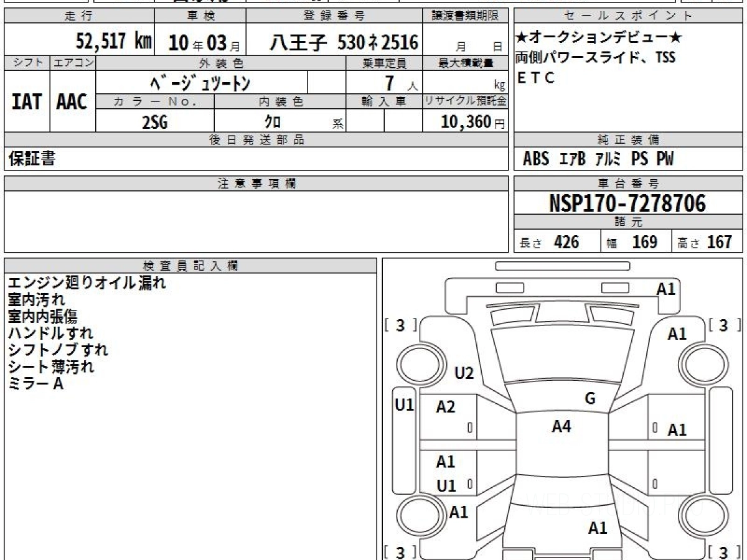Click the 輸入車 header

384,101
